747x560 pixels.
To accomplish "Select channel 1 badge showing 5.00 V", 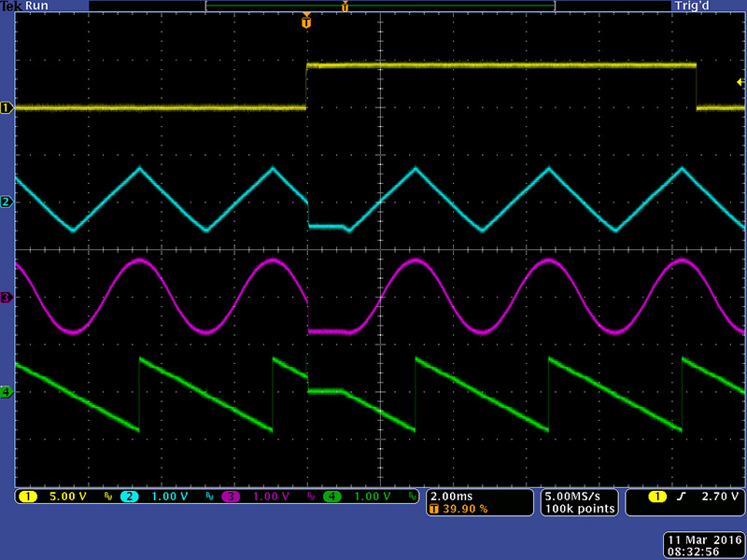I will [27, 497].
